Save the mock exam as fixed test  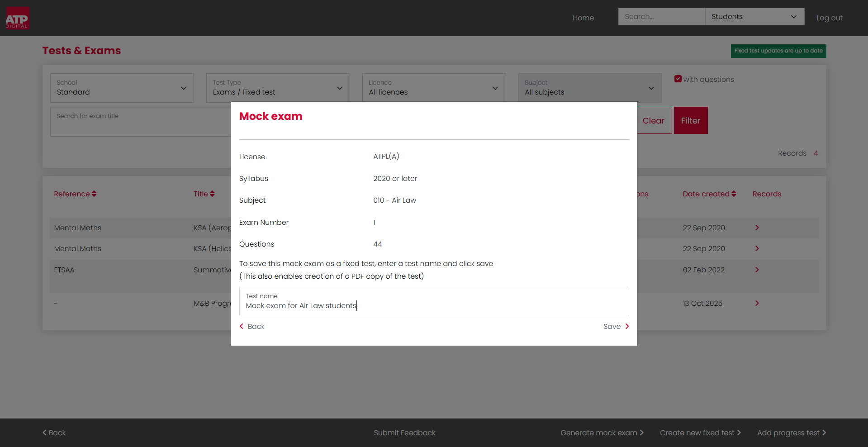click(x=616, y=326)
